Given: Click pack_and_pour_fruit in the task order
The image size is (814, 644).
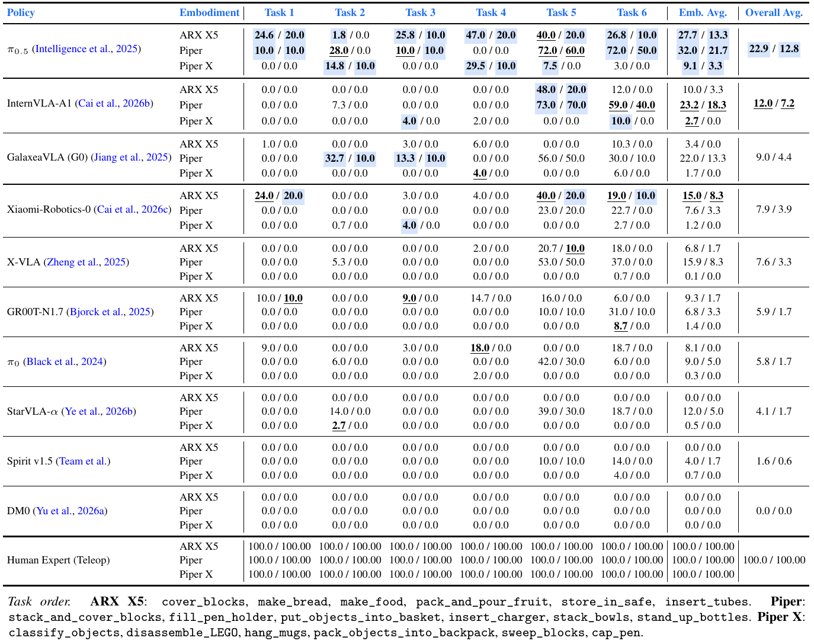Looking at the screenshot, I should pos(482,602).
